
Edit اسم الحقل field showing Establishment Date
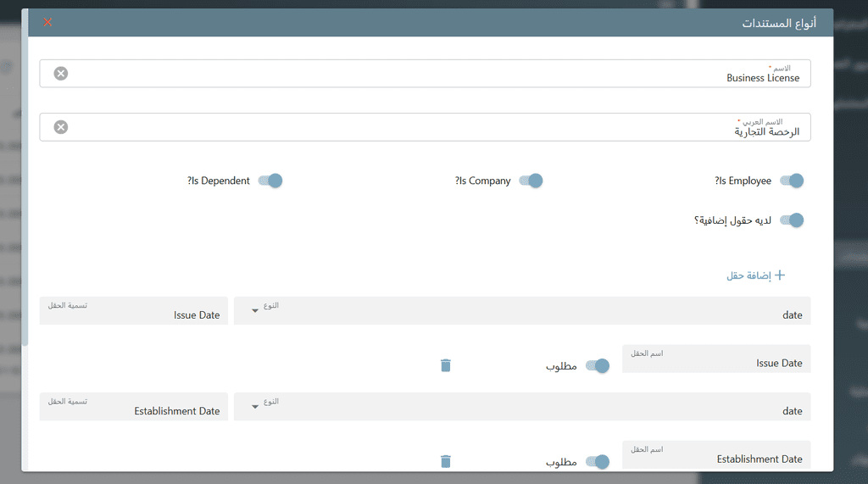[x=716, y=454]
